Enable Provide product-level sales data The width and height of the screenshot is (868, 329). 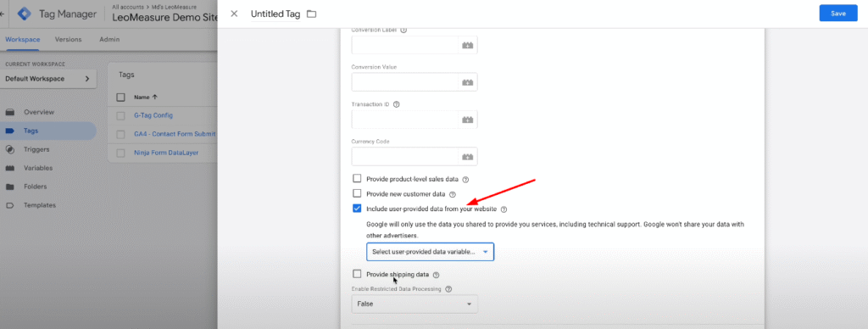tap(357, 179)
